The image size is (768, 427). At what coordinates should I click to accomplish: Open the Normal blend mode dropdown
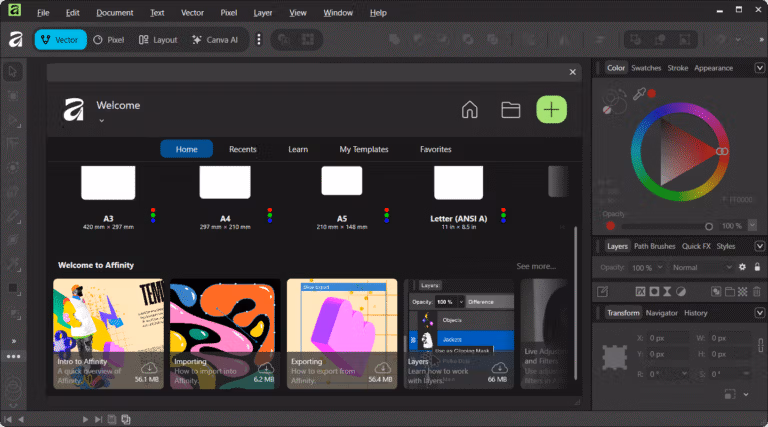tap(702, 267)
